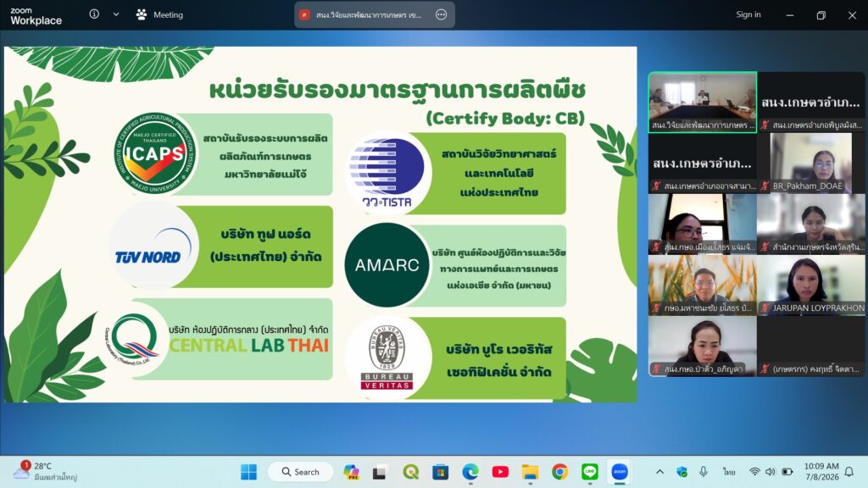The width and height of the screenshot is (868, 488).
Task: Click muted mic icon on JARUPAN LOYPRAKHON tile
Action: pos(765,308)
